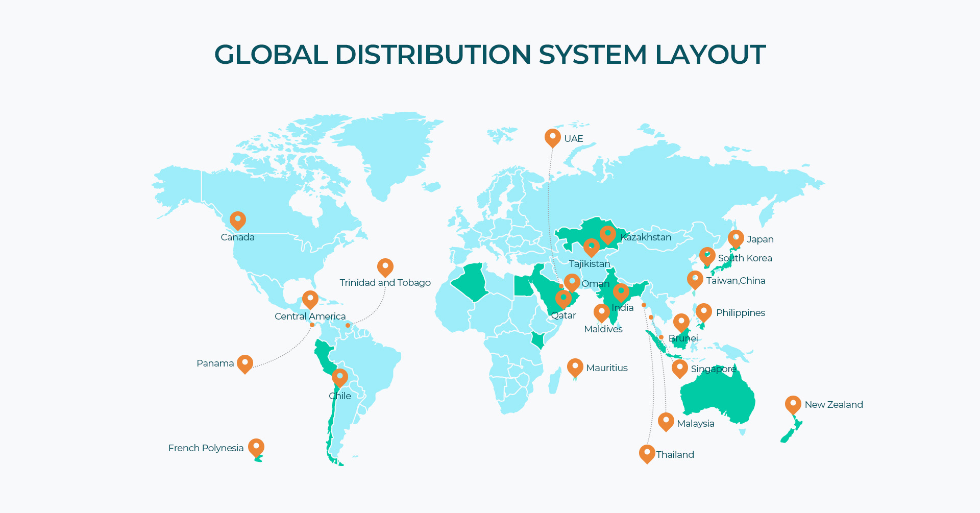The image size is (980, 513).
Task: Select the Singapore pin
Action: click(x=680, y=368)
